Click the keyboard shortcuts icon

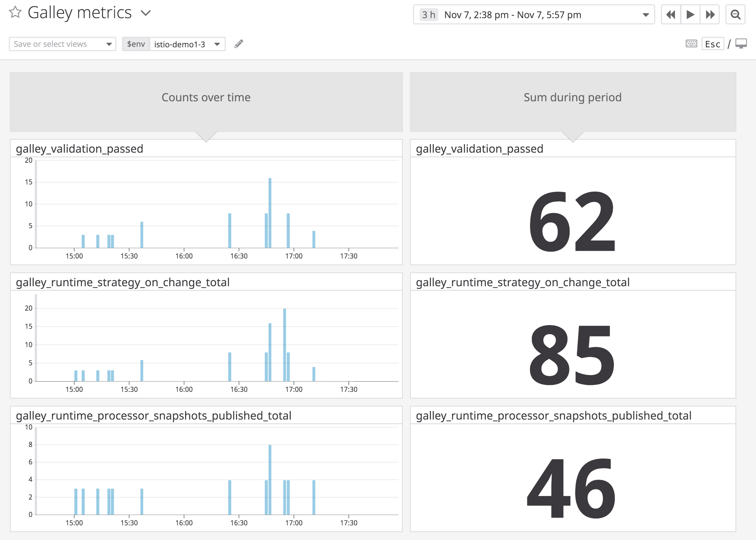(x=691, y=43)
